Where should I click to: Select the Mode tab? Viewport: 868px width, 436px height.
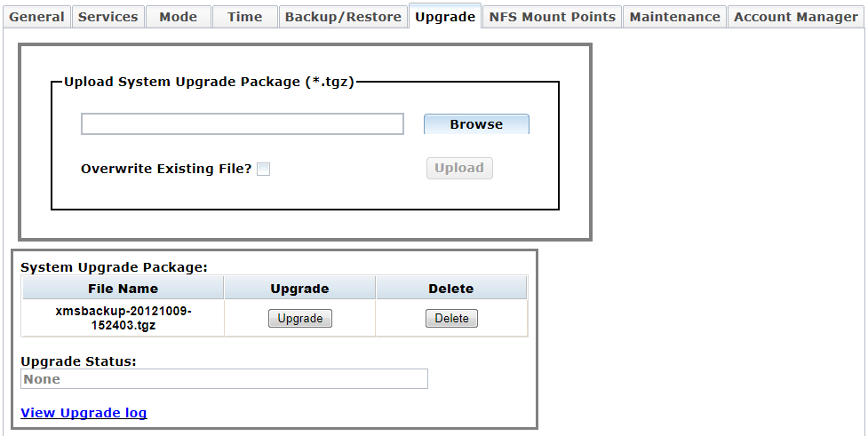178,17
